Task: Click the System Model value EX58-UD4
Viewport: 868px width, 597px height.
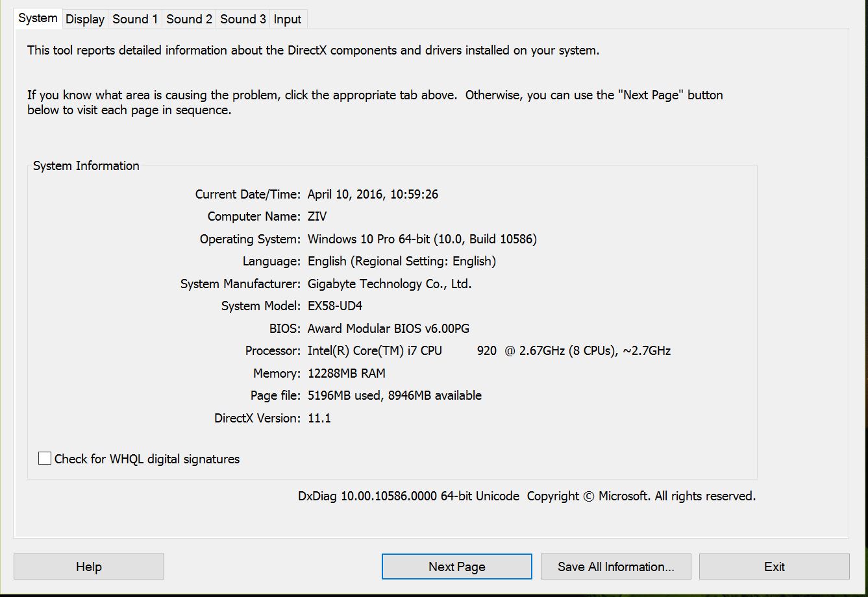Action: pyautogui.click(x=334, y=306)
